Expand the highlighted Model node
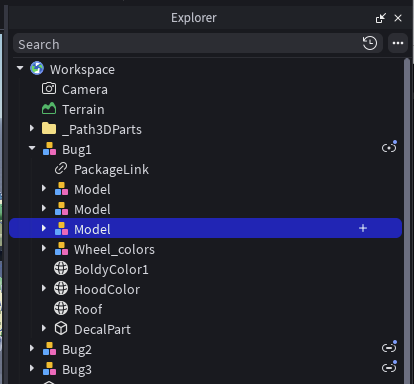The height and width of the screenshot is (384, 414). pyautogui.click(x=44, y=228)
